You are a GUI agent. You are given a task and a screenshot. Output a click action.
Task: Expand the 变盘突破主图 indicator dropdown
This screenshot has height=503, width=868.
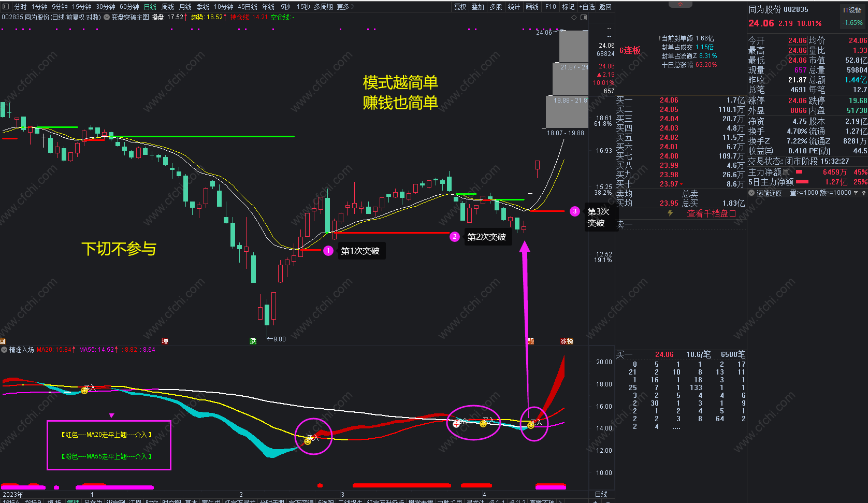pos(107,17)
